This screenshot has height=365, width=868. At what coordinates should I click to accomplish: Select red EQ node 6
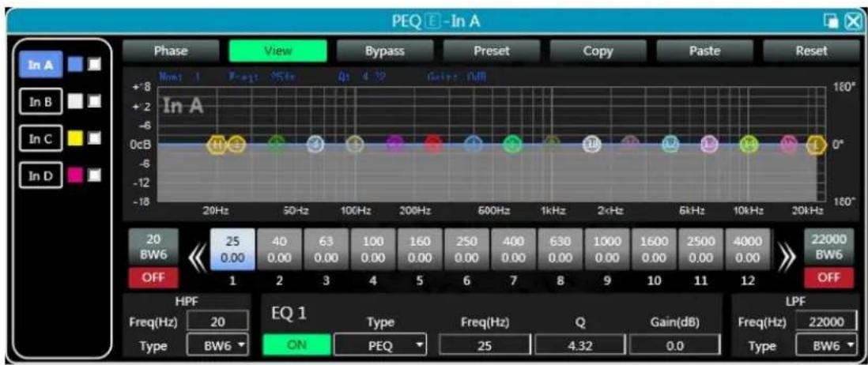point(433,145)
